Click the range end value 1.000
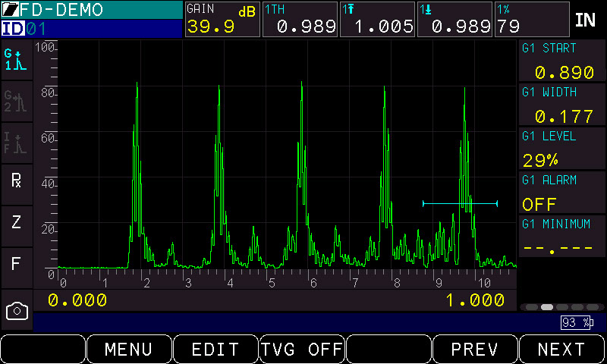607x364 pixels. [475, 300]
